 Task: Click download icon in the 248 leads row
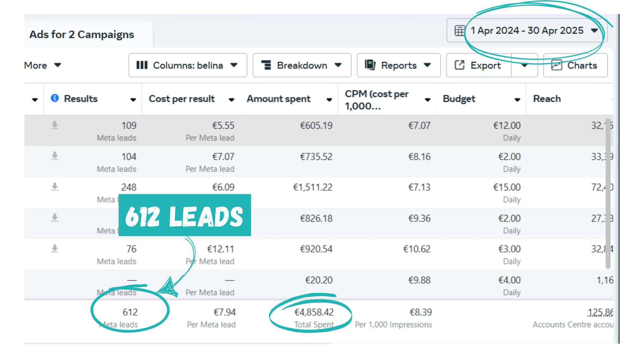click(x=55, y=187)
